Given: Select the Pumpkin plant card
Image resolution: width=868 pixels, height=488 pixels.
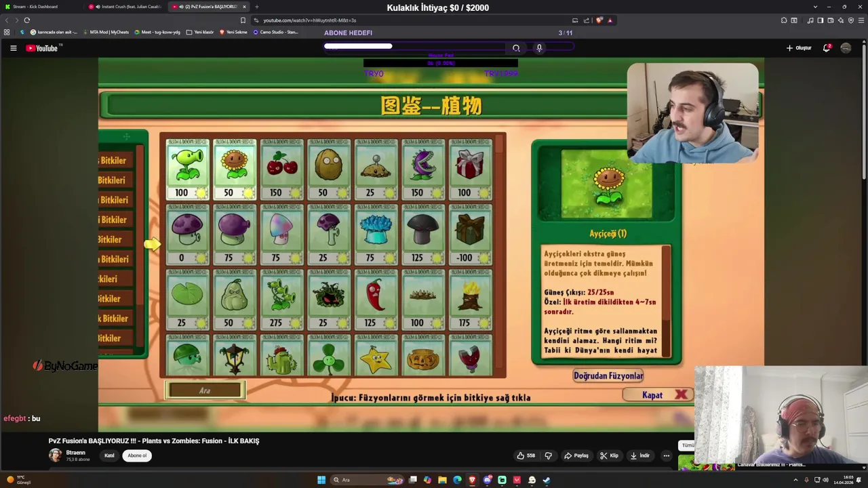Looking at the screenshot, I should [x=423, y=355].
